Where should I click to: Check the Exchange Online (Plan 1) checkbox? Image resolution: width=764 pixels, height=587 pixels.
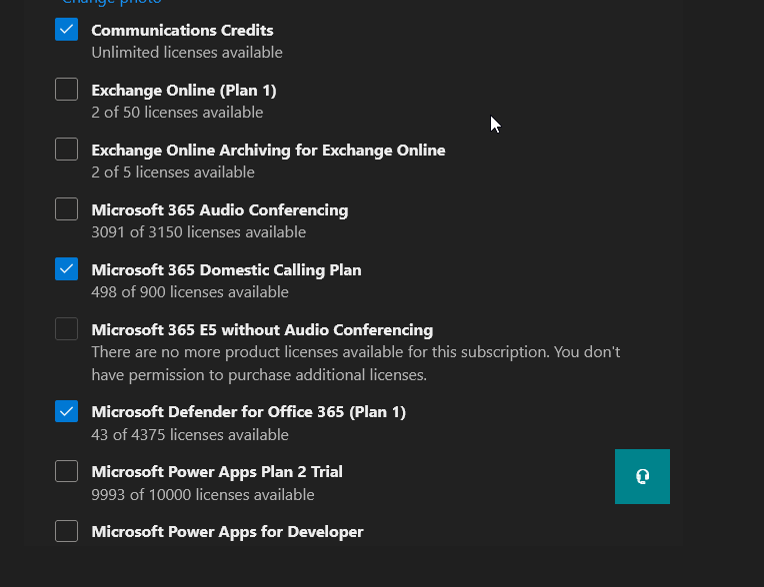pyautogui.click(x=66, y=89)
